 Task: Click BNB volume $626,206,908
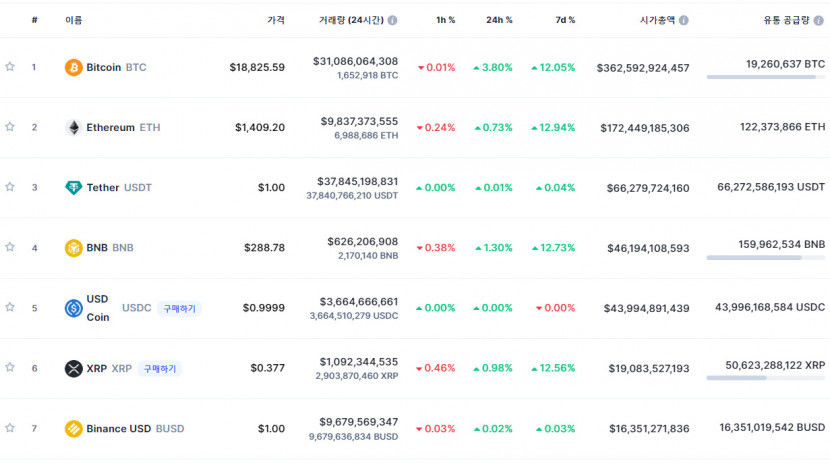click(363, 242)
